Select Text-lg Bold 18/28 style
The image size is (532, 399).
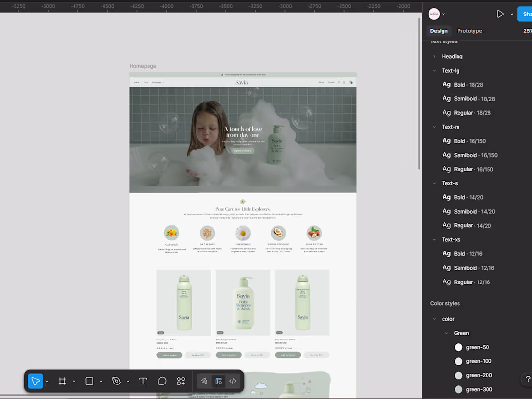point(463,85)
